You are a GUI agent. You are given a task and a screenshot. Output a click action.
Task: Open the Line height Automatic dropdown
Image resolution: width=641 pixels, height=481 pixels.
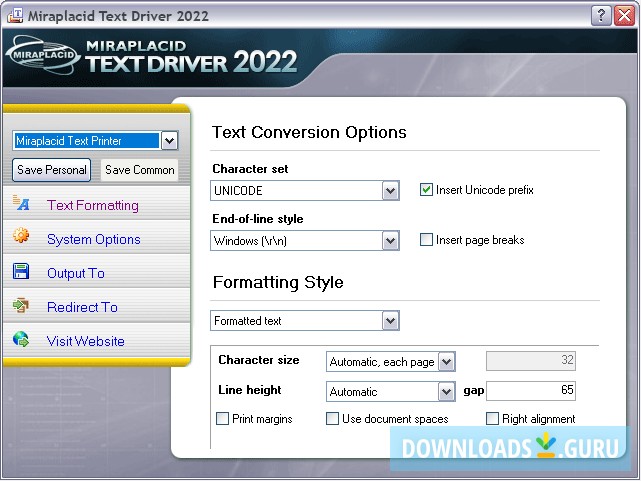tap(446, 392)
